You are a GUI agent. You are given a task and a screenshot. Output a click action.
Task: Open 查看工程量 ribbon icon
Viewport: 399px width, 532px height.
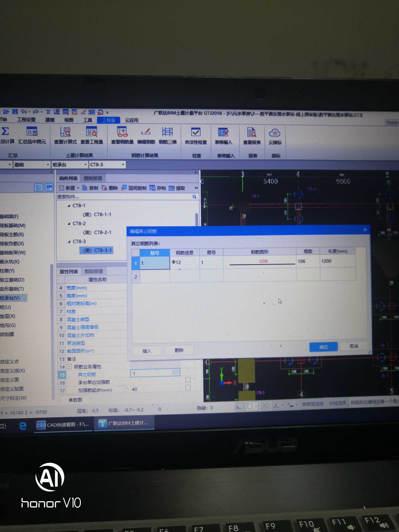(x=92, y=132)
